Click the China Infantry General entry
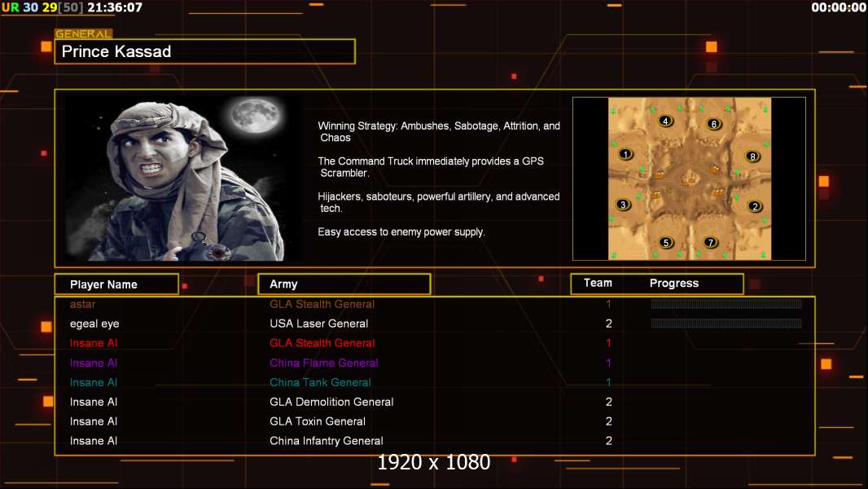This screenshot has width=868, height=489. [x=326, y=441]
